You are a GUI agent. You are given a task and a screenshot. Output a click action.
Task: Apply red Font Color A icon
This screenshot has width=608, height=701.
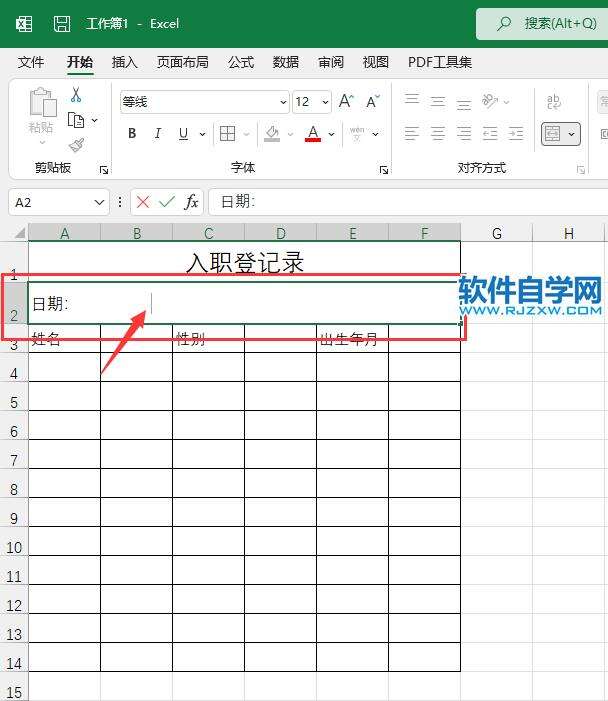[x=313, y=133]
